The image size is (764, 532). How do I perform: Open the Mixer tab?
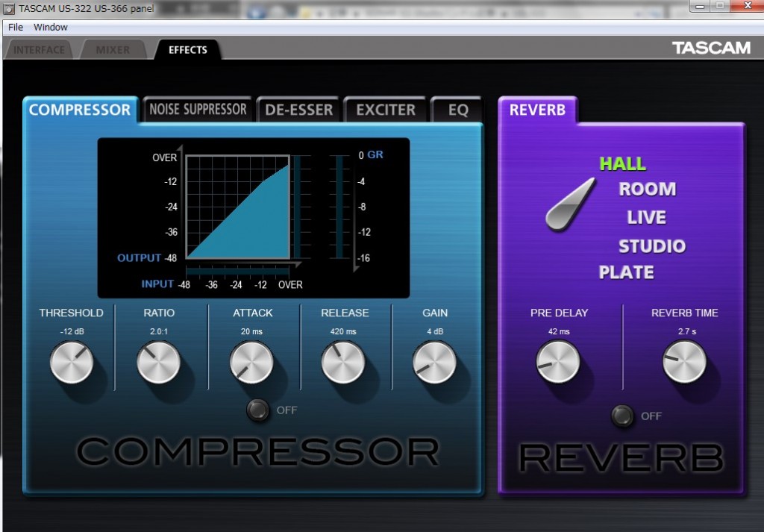tap(113, 50)
